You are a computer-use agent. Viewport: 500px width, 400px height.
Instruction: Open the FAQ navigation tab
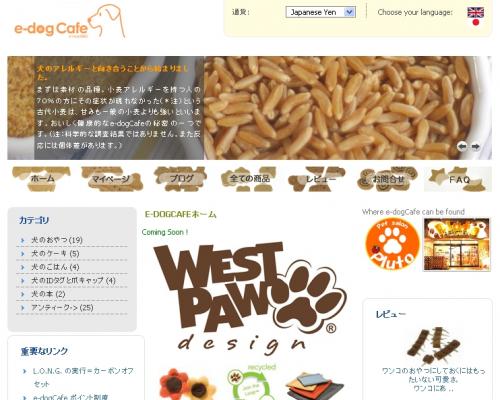[458, 179]
